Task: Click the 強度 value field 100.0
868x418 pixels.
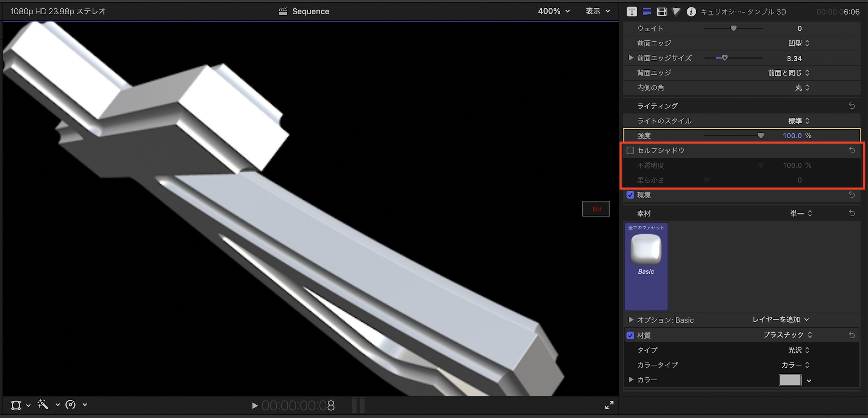Action: pos(792,136)
